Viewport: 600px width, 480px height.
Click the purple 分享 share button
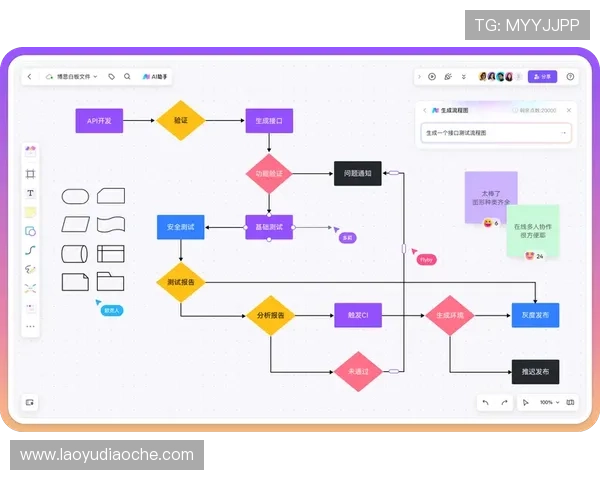[x=542, y=76]
